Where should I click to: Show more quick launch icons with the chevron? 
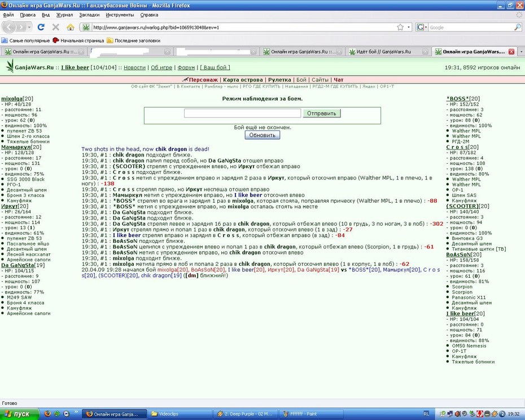tap(76, 412)
